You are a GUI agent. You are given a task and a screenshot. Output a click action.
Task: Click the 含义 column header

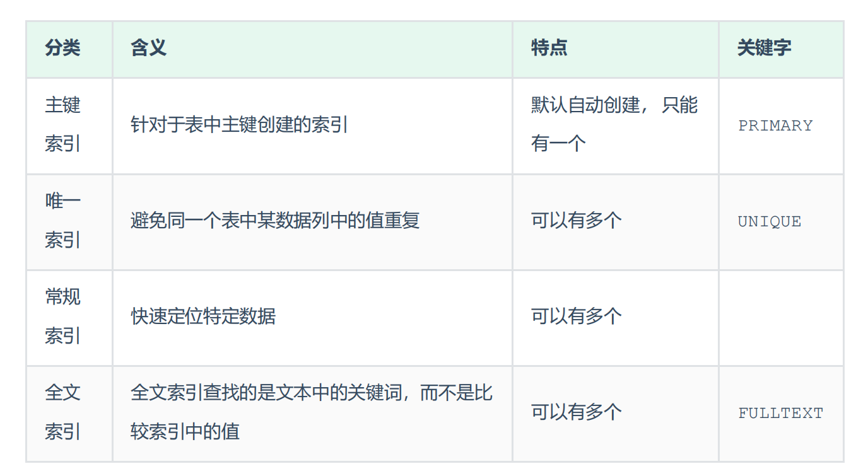point(149,49)
